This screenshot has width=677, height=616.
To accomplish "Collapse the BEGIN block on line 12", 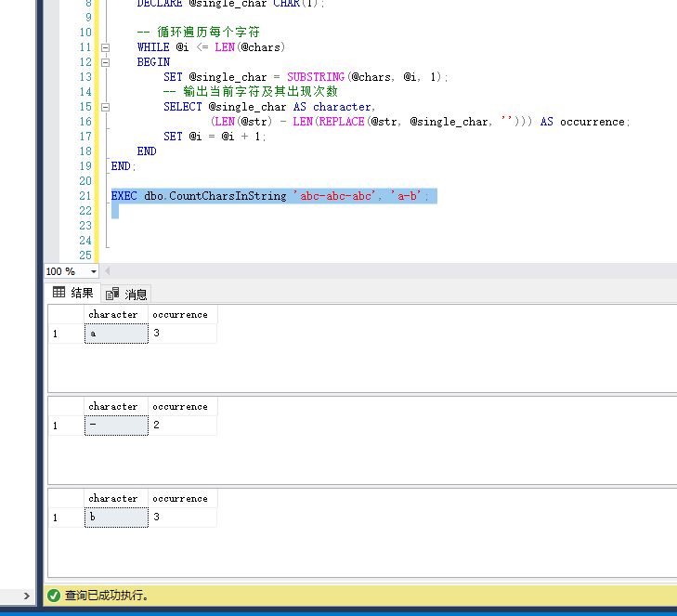I will [106, 62].
